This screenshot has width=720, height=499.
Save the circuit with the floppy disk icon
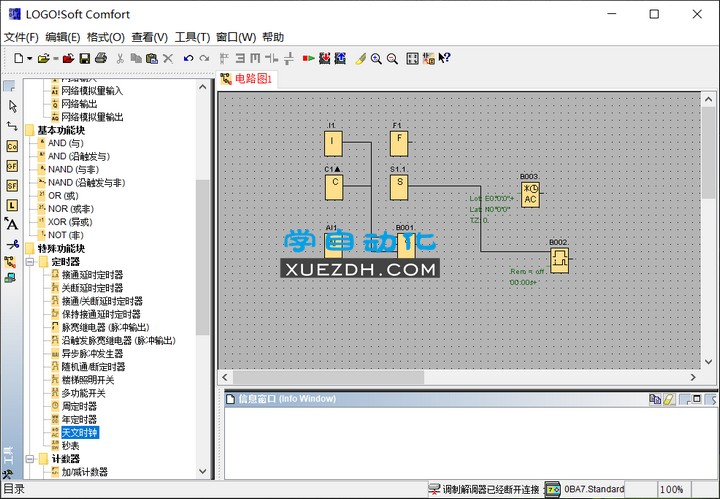pyautogui.click(x=84, y=58)
